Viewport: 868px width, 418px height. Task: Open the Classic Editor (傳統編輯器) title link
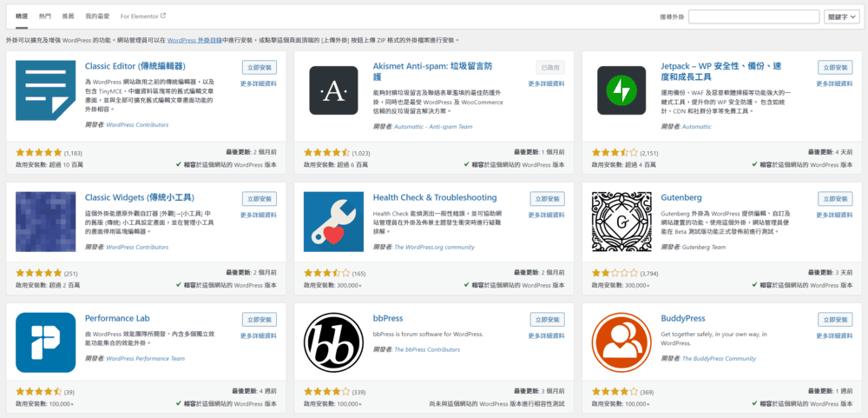135,66
